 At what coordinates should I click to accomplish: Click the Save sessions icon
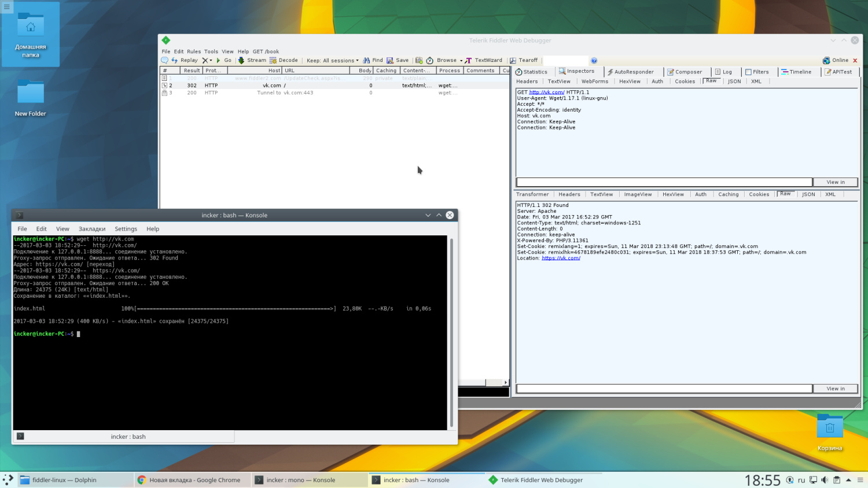pos(390,60)
